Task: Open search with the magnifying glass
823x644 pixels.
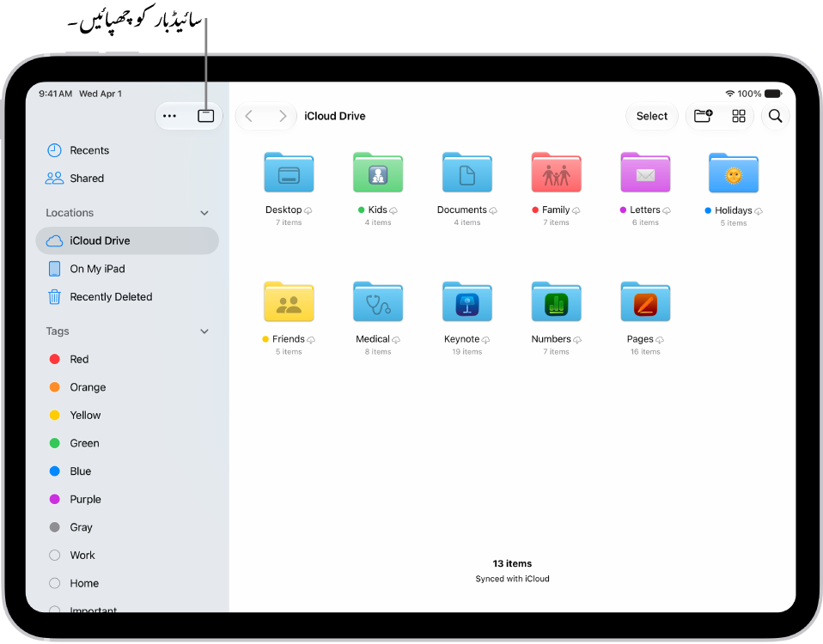Action: pyautogui.click(x=775, y=116)
